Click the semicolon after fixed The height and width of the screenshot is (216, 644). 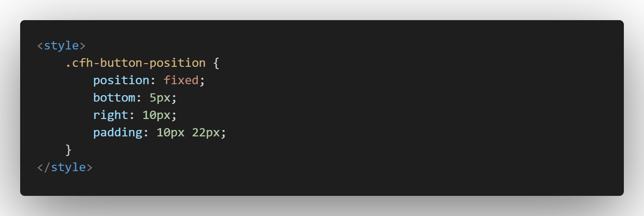[x=202, y=81]
